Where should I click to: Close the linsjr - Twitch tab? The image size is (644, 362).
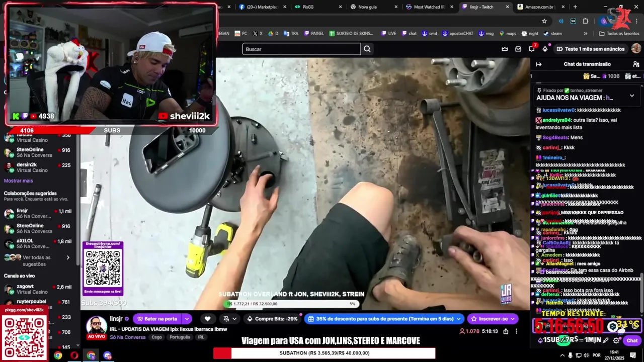507,7
